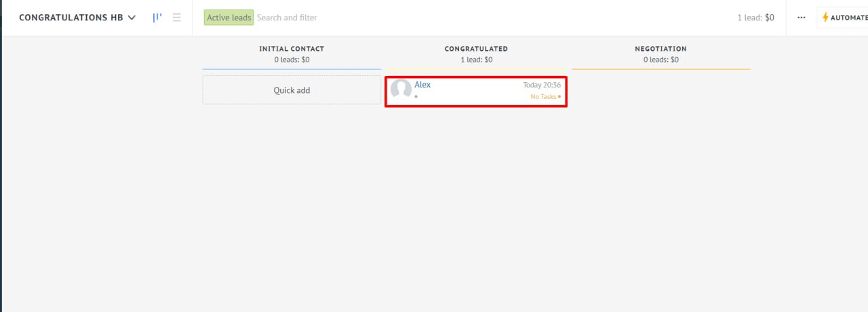
Task: Open the Alex lead name link
Action: (x=422, y=85)
